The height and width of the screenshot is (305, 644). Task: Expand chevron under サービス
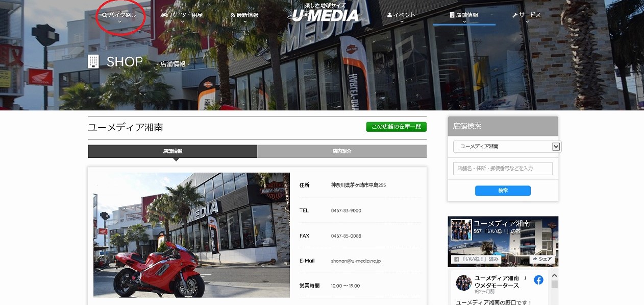[x=527, y=22]
